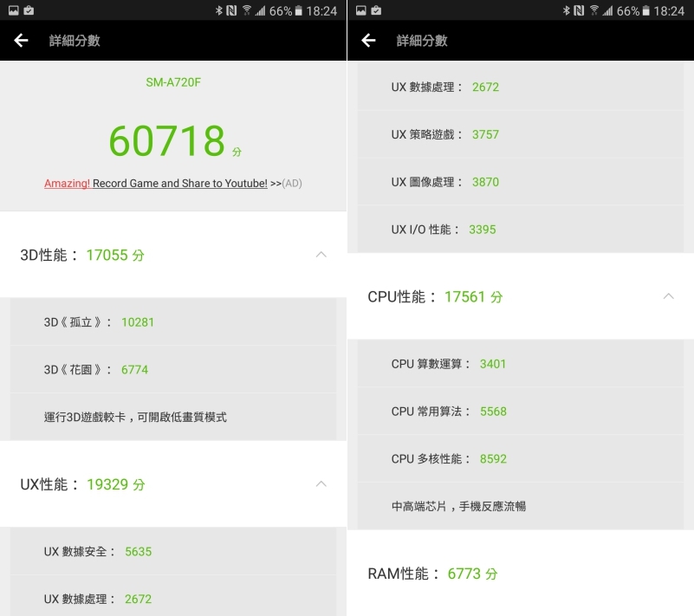Viewport: 694px width, 616px height.
Task: Select the CPU 算數運算 3401 row
Action: 521,363
